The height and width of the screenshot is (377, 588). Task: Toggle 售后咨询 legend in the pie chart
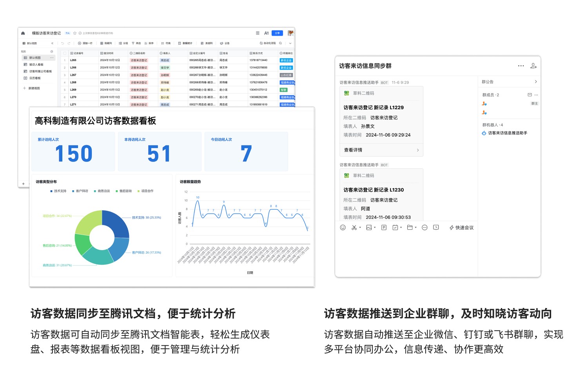(x=124, y=191)
